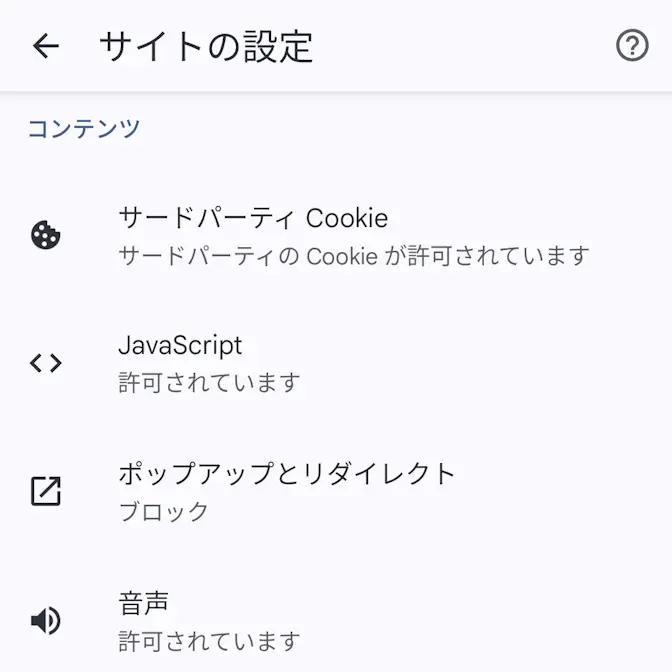Click the JavaScript code brackets icon
Screen dimensions: 672x672
[46, 363]
